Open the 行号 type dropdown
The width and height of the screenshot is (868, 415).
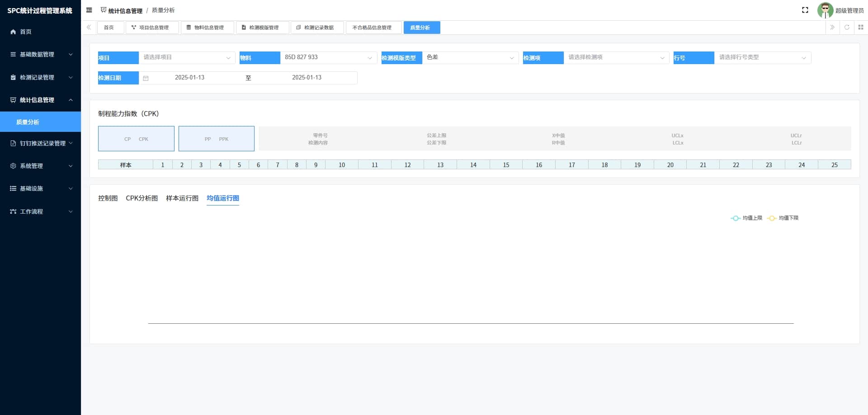click(x=763, y=57)
